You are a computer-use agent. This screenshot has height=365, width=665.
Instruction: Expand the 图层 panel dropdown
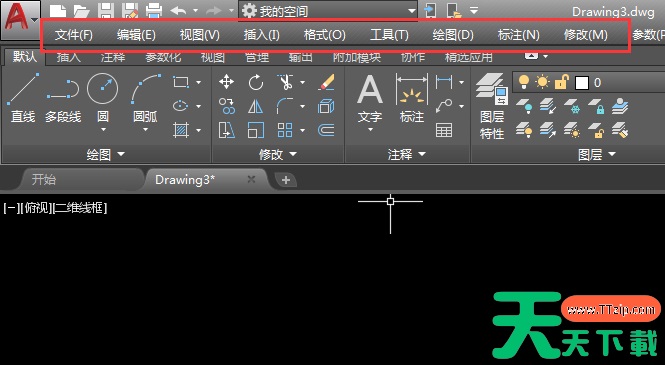point(597,154)
